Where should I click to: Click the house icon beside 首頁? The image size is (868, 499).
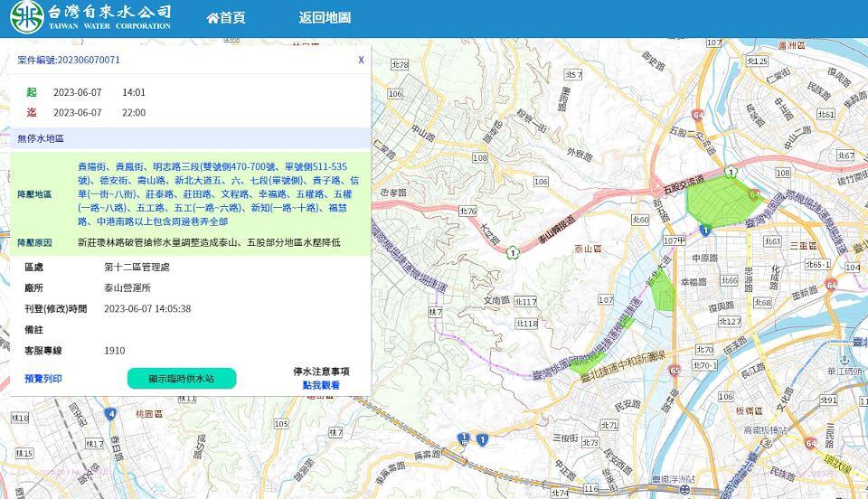point(212,18)
